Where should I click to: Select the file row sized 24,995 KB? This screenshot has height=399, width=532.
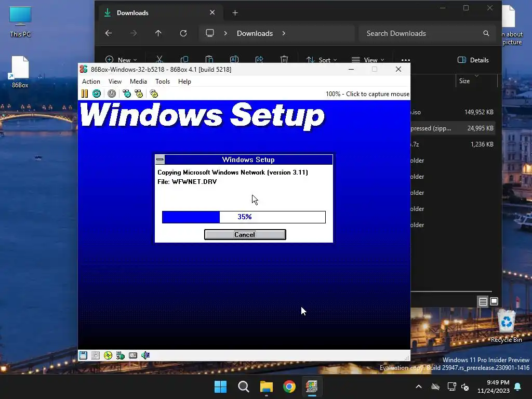pyautogui.click(x=453, y=128)
